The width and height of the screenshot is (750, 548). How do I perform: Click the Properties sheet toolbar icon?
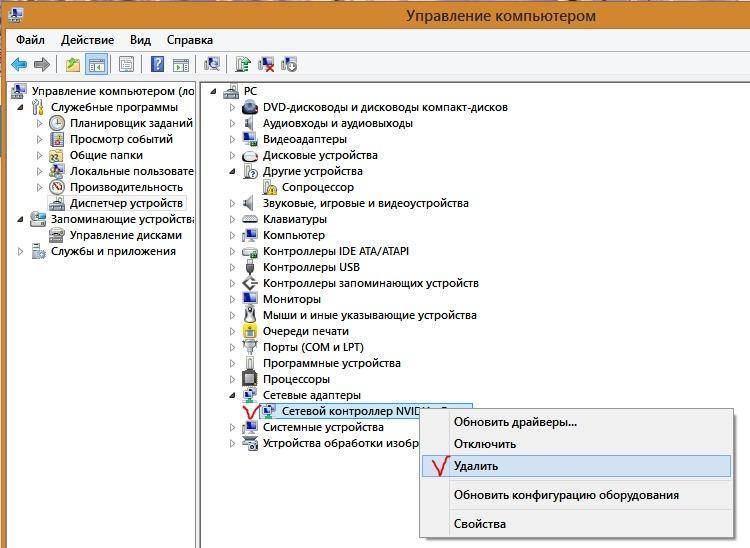126,64
